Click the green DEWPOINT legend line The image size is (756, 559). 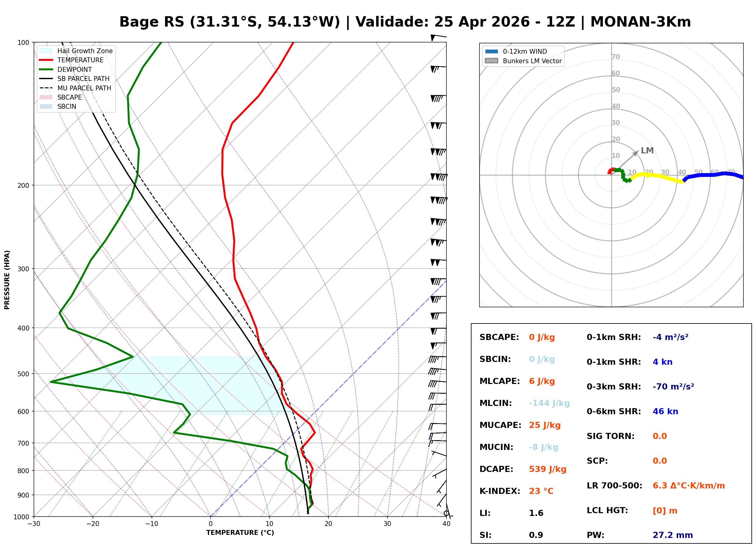(46, 69)
